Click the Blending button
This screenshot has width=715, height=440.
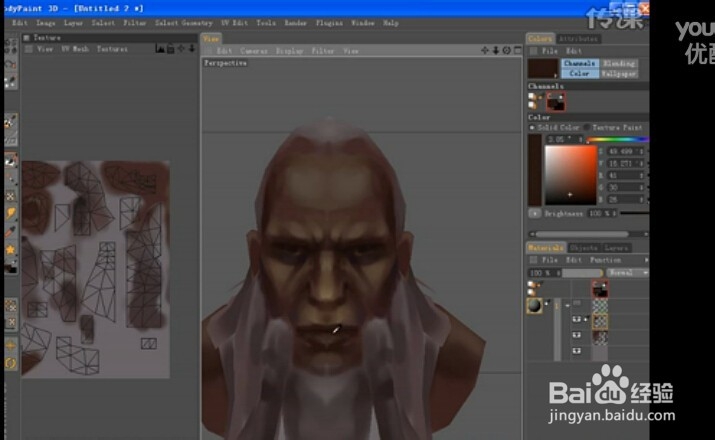619,63
